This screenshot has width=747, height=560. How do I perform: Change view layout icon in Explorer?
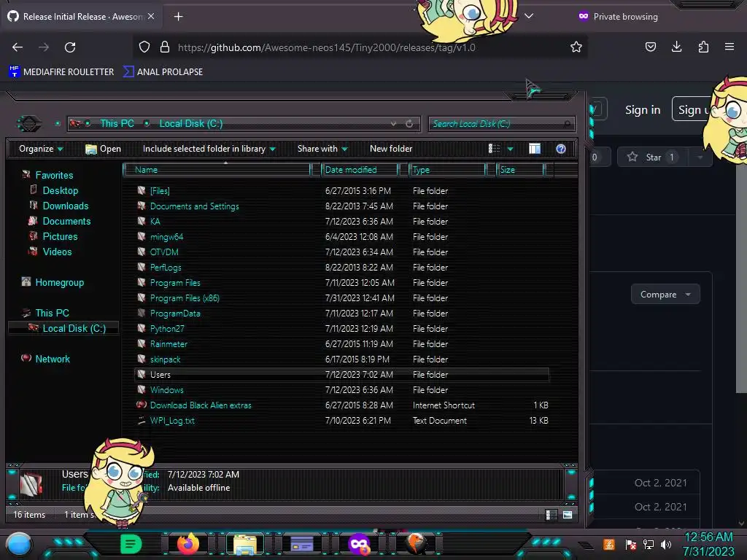click(494, 149)
